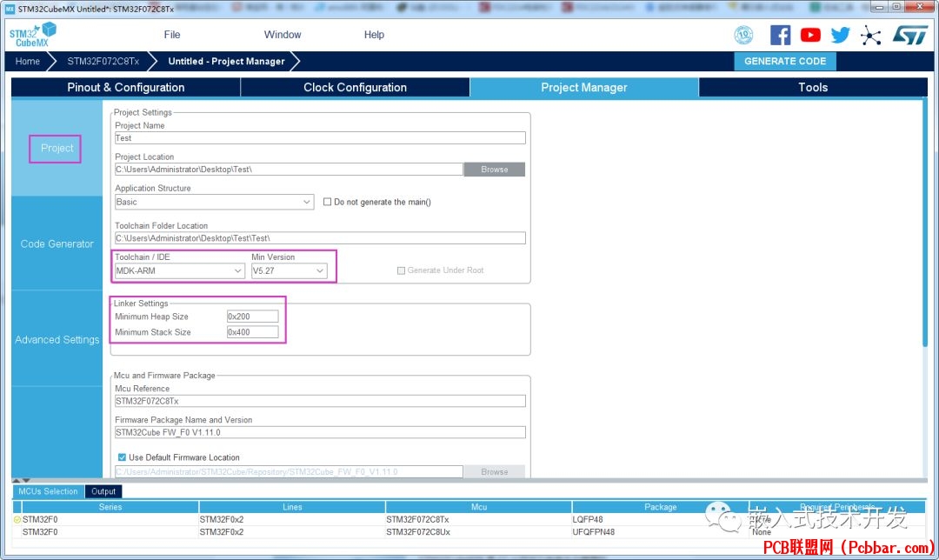
Task: Open the ST 10-year anniversary badge icon
Action: (743, 35)
